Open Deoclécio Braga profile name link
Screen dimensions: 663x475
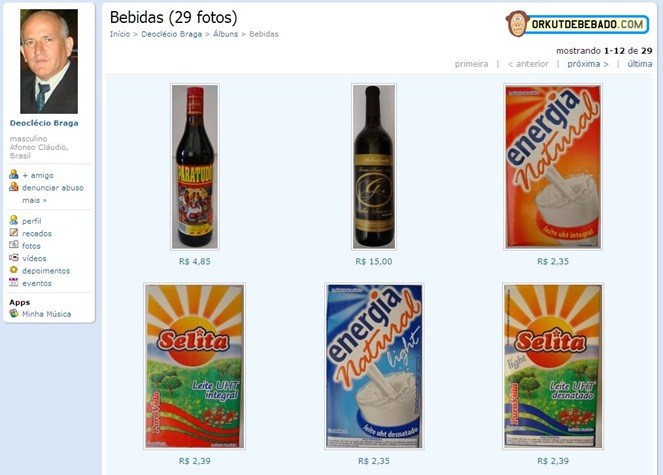[x=44, y=123]
